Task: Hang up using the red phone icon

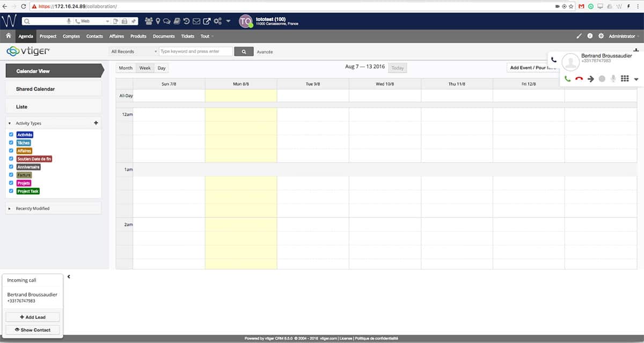Action: tap(579, 79)
